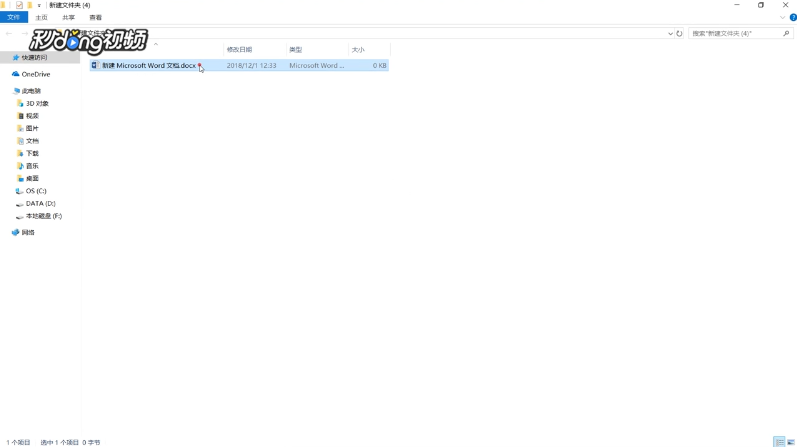Image resolution: width=797 pixels, height=447 pixels.
Task: Click the properties checkmark icon in title bar
Action: click(19, 5)
